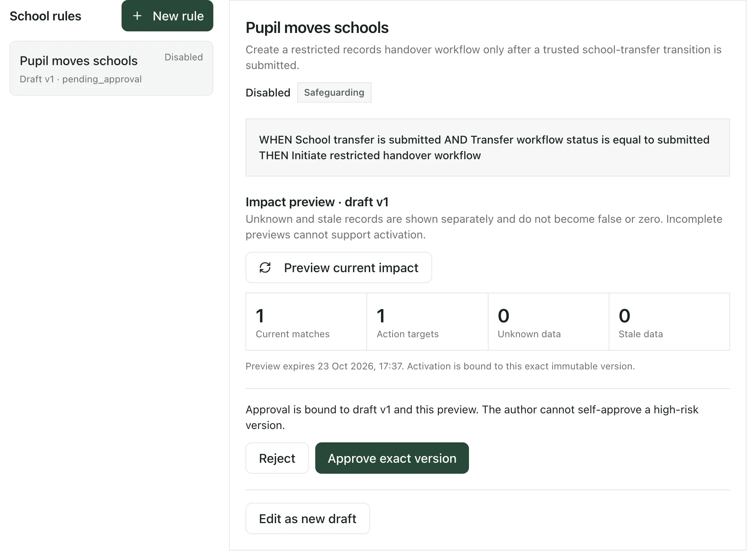
Task: Open Edit as new draft
Action: pyautogui.click(x=308, y=518)
